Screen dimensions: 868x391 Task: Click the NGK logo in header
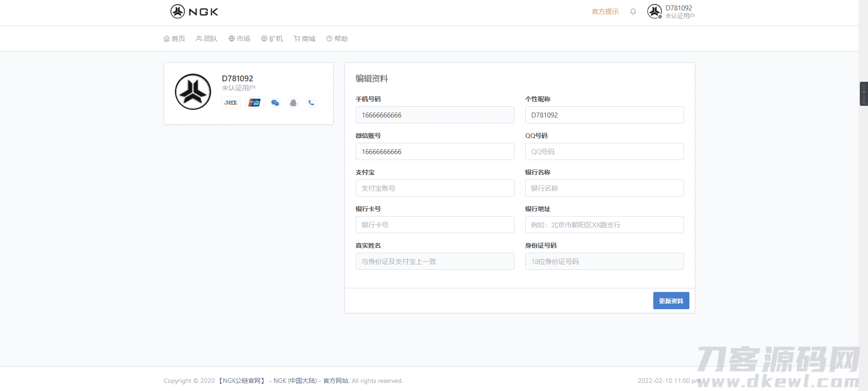(x=194, y=12)
